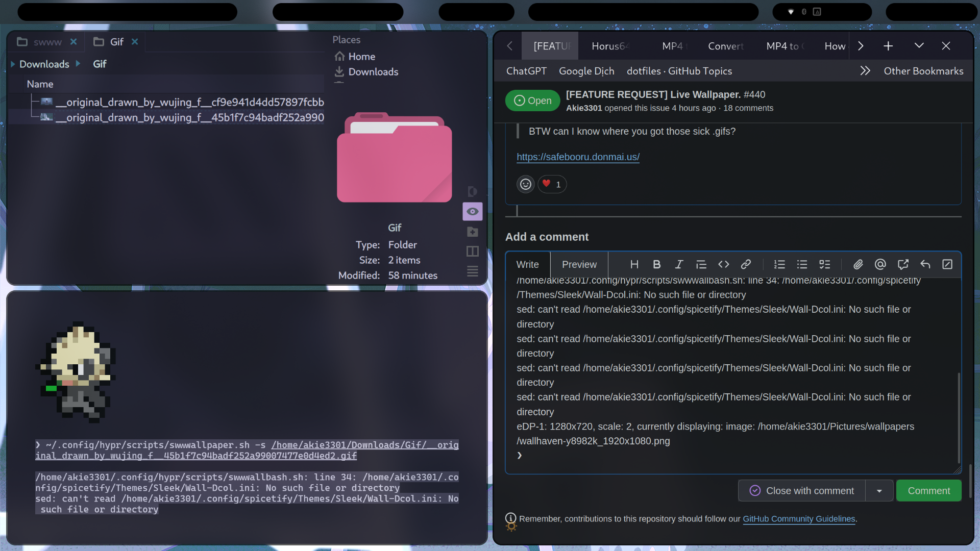Apply italic formatting in the comment box
Image resolution: width=980 pixels, height=551 pixels.
coord(679,264)
